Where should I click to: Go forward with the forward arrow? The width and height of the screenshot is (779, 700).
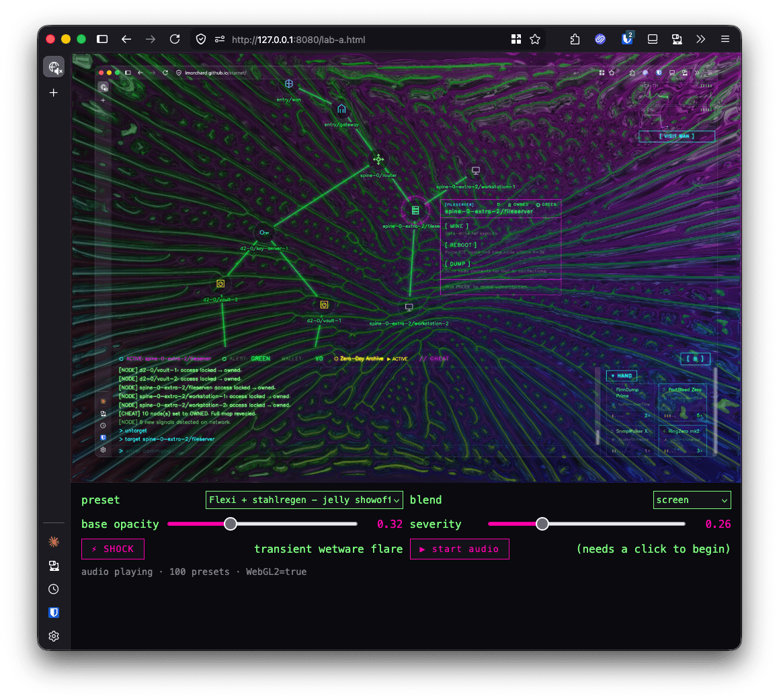click(x=151, y=39)
